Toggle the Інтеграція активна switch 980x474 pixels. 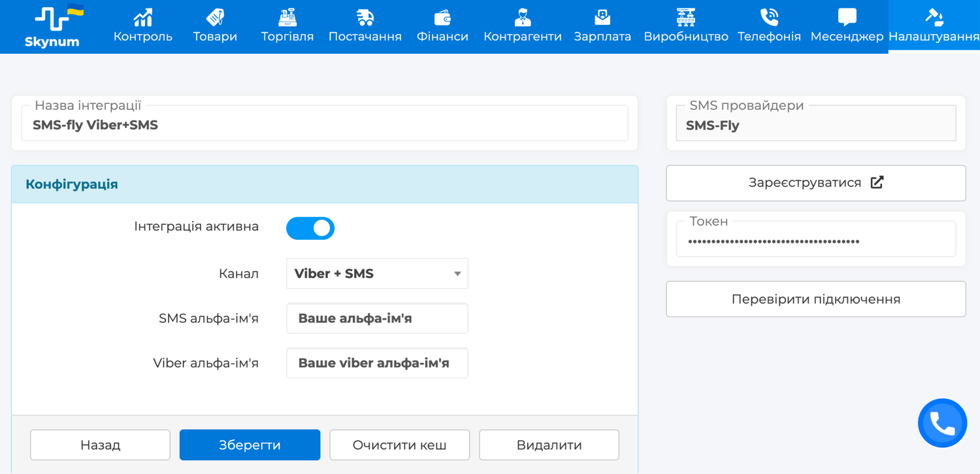coord(310,228)
